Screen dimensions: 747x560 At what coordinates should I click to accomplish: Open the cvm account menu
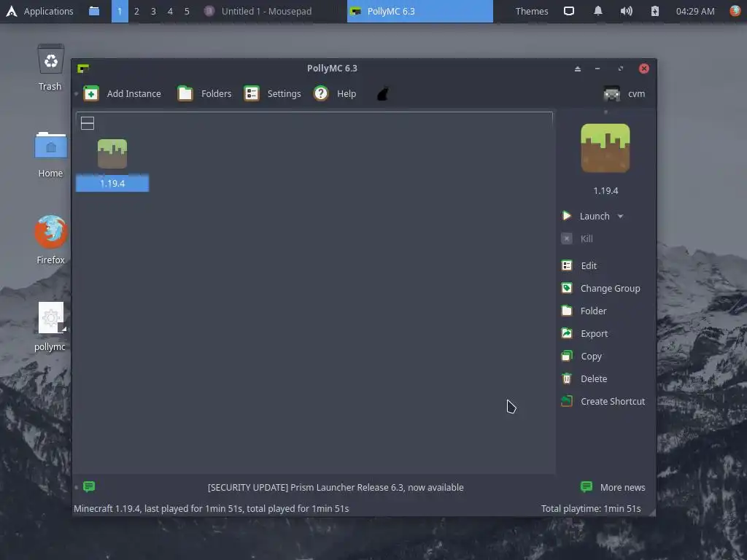(624, 94)
